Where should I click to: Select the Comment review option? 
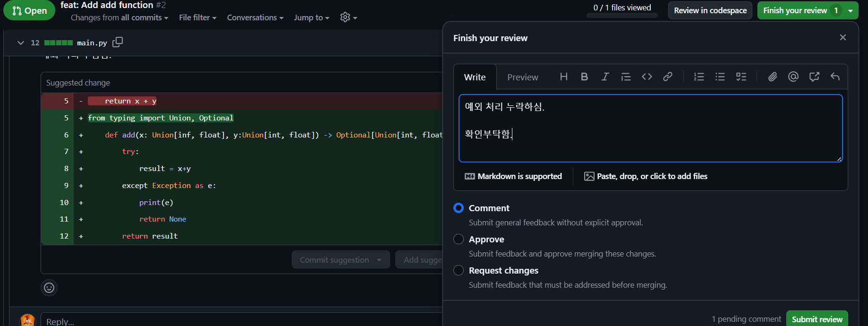click(x=459, y=208)
